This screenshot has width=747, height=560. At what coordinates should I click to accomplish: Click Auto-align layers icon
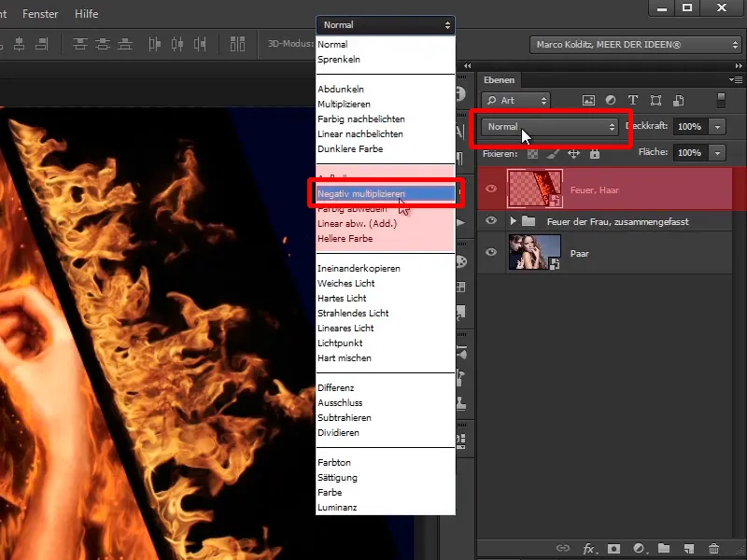[x=237, y=44]
